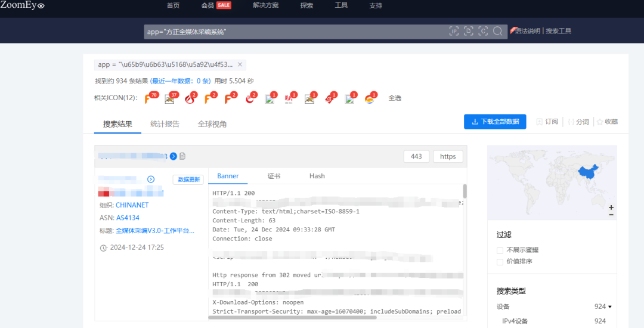
Task: Zoom in on the world map
Action: (x=611, y=208)
